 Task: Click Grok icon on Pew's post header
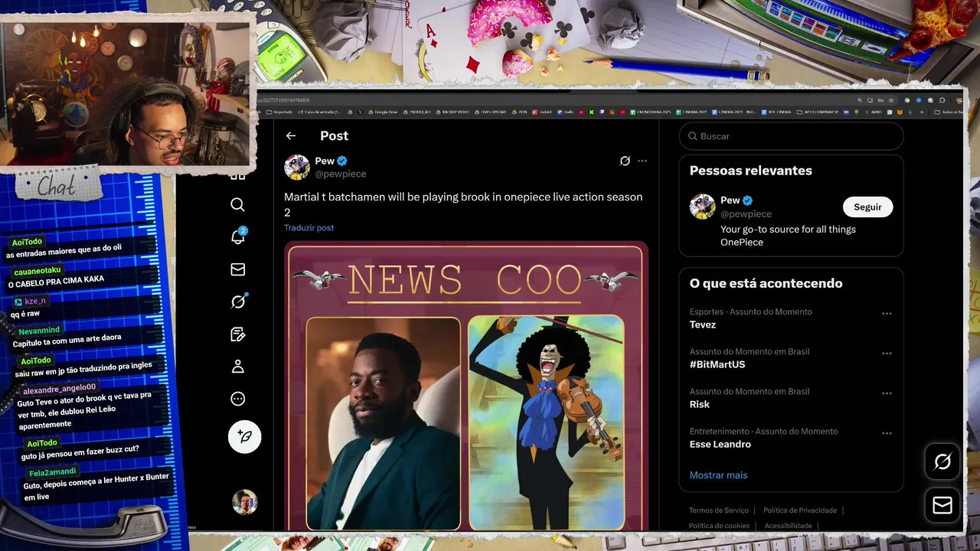point(625,161)
